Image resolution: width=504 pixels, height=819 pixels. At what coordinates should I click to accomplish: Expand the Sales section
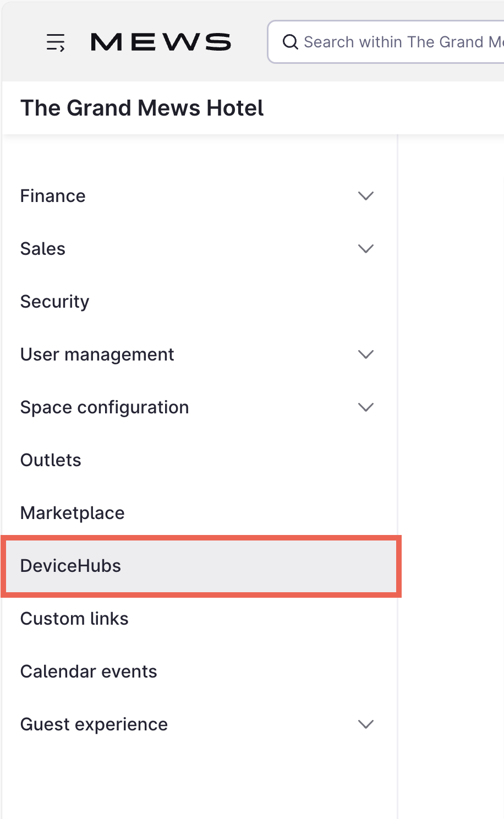(365, 248)
